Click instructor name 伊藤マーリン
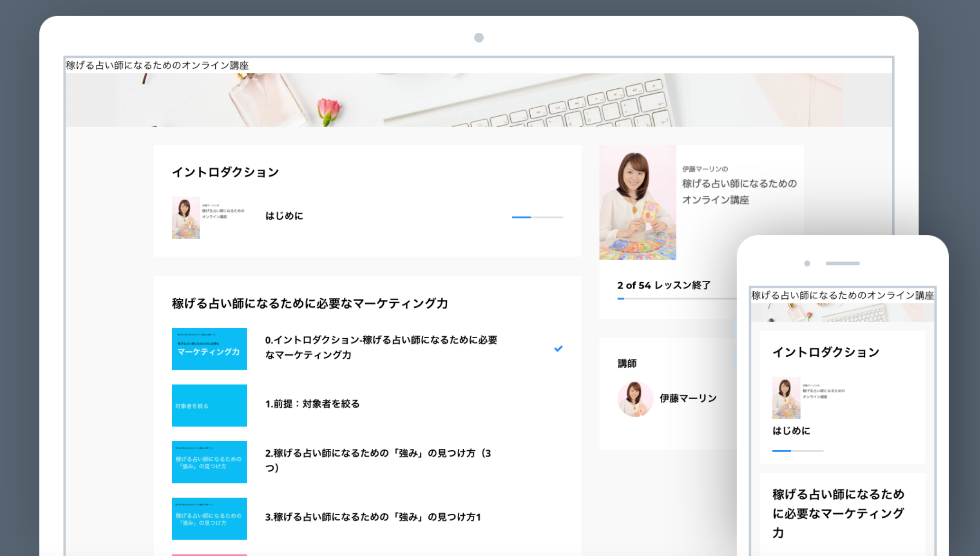The image size is (980, 556). pos(688,398)
